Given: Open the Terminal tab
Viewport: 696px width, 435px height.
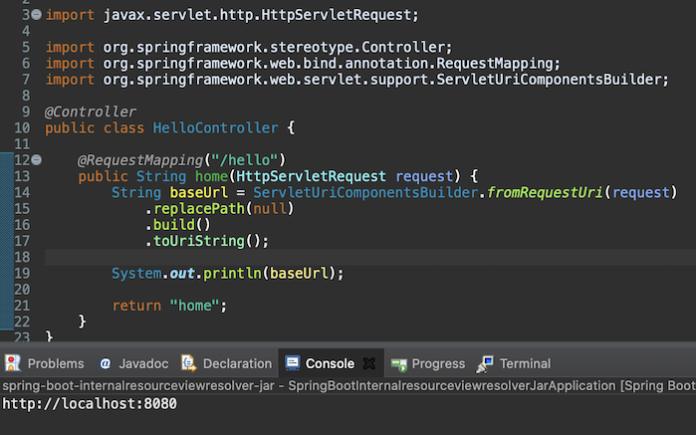Looking at the screenshot, I should pos(525,364).
